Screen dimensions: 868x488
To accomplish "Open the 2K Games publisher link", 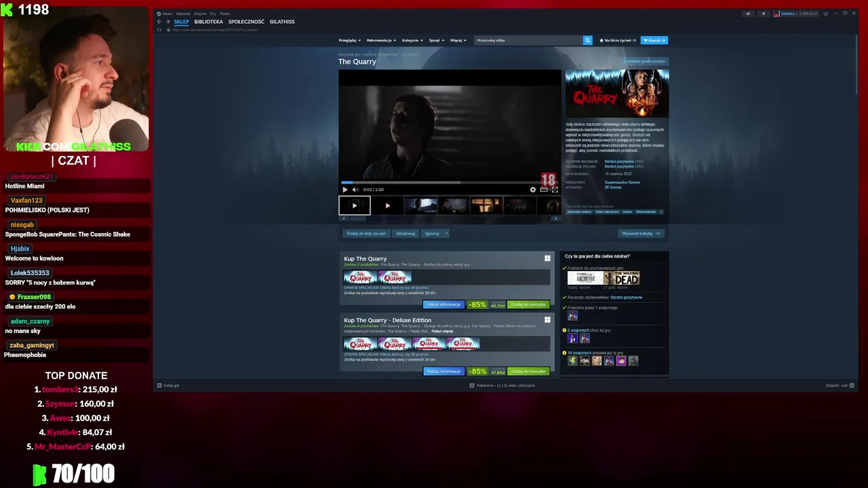I will tap(614, 187).
